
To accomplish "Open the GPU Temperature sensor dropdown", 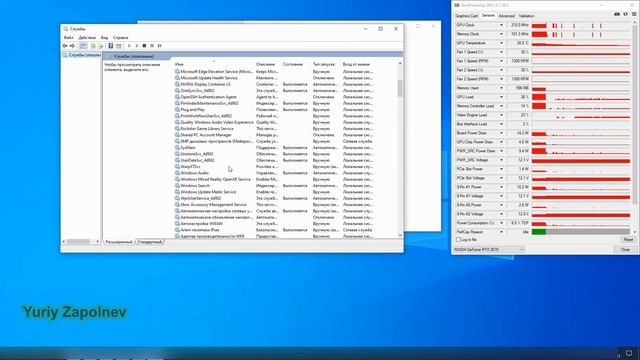I will point(501,43).
